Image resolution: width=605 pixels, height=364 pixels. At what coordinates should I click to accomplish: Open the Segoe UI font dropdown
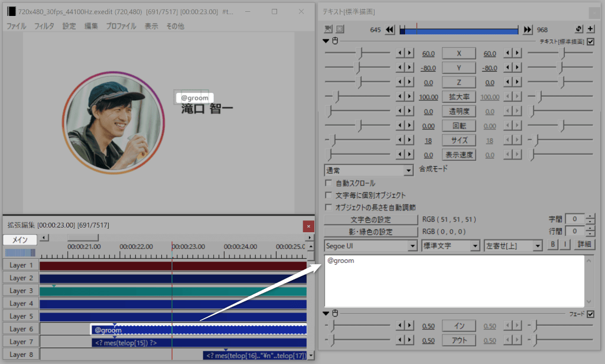[x=371, y=245]
